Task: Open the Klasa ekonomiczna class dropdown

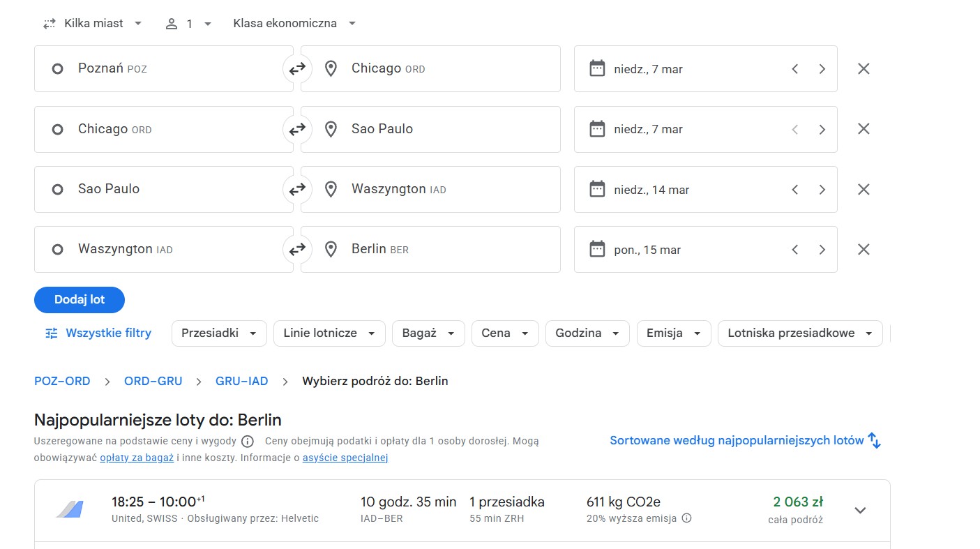Action: [294, 23]
